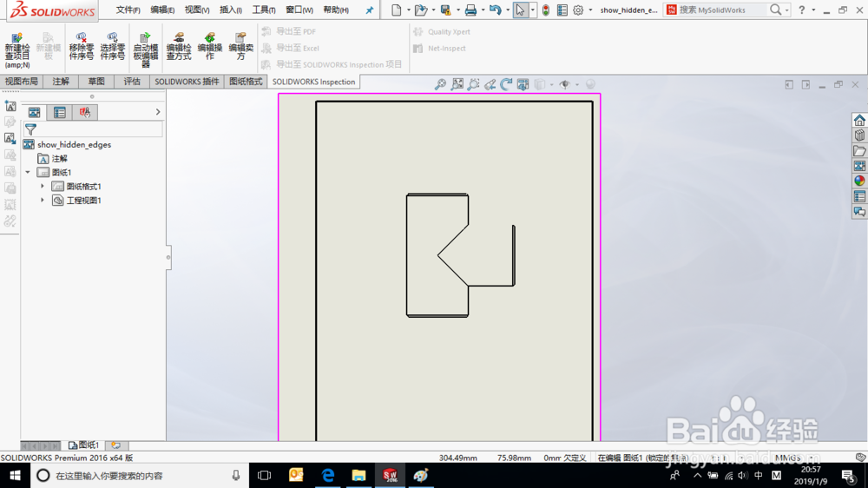This screenshot has width=868, height=488.
Task: Open Design Library icon in task pane
Action: 859,135
